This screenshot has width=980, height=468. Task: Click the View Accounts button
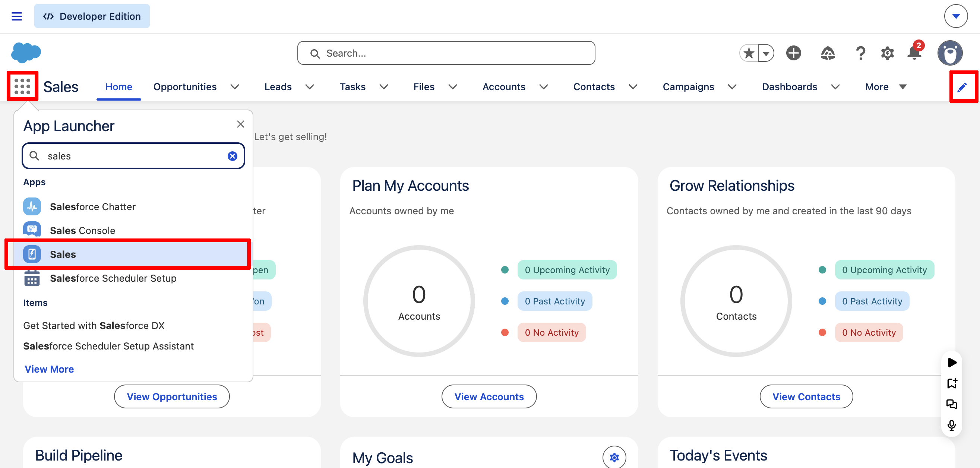click(489, 396)
